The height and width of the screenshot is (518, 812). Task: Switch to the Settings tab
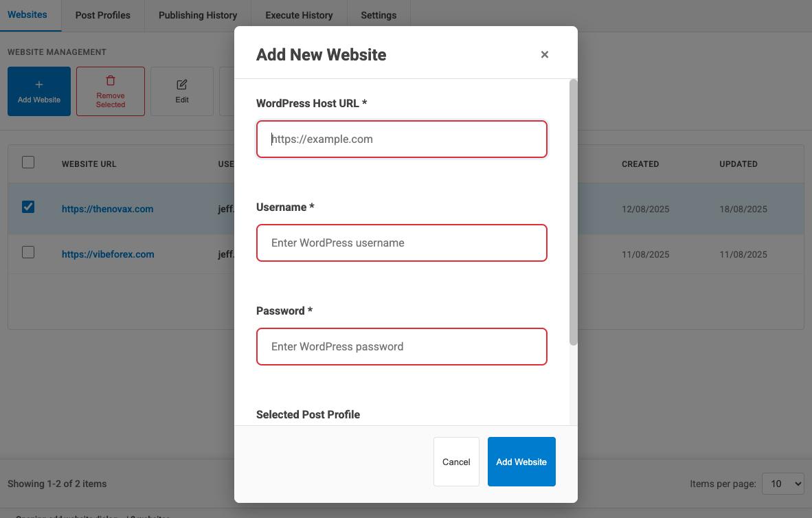(x=379, y=16)
